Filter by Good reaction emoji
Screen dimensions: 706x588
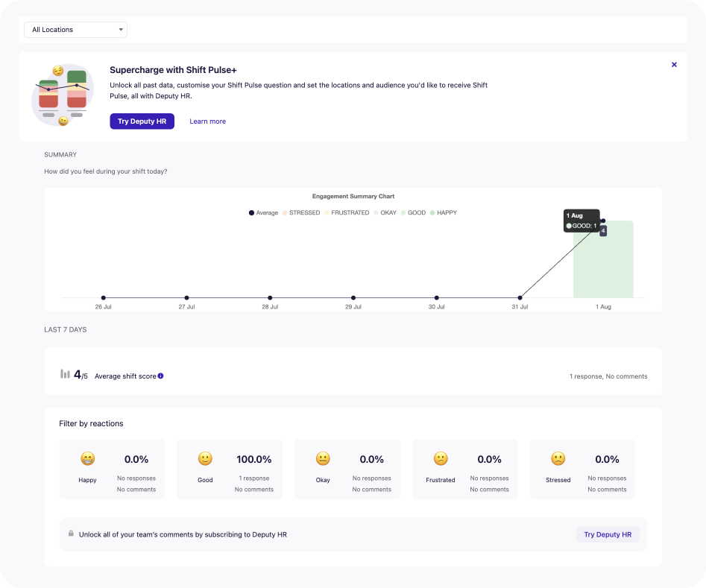point(205,459)
